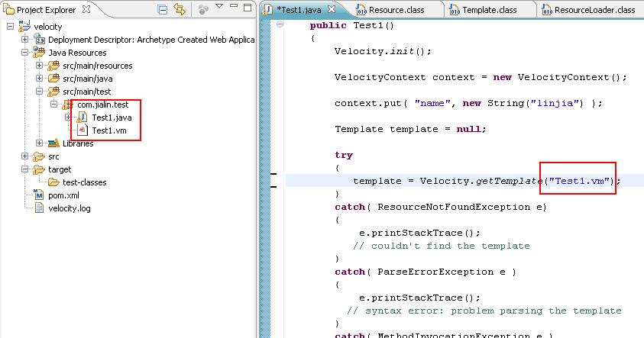Minimize the Project Explorer panel

coord(234,6)
